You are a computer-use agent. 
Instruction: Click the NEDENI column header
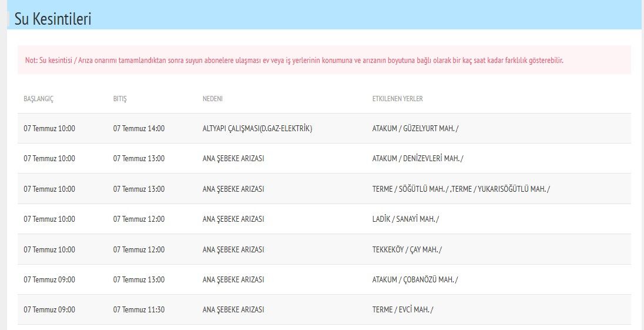(212, 99)
